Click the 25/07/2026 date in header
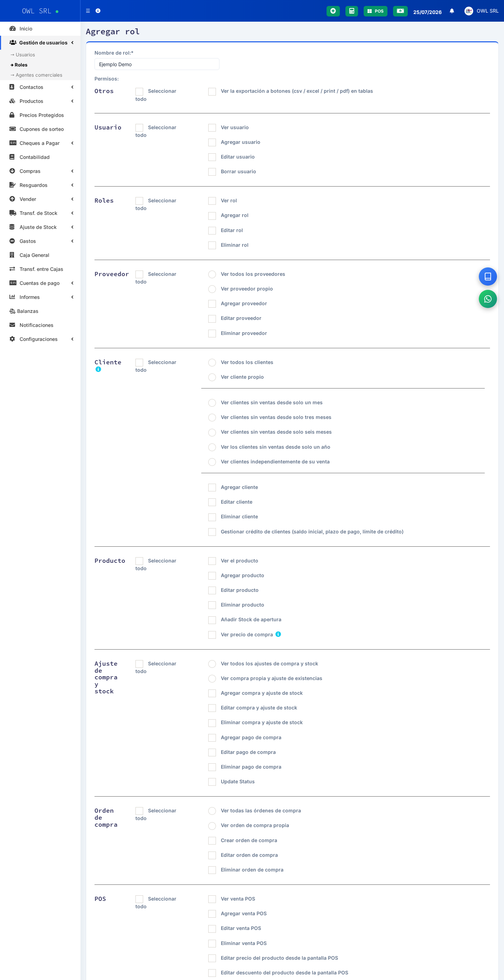This screenshot has height=980, width=504. (427, 12)
